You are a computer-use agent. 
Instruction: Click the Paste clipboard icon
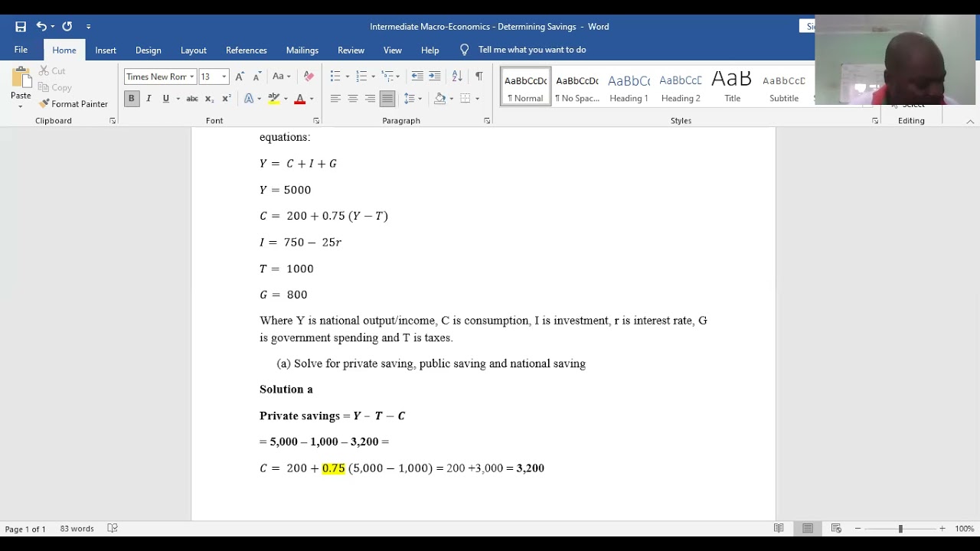pos(21,77)
